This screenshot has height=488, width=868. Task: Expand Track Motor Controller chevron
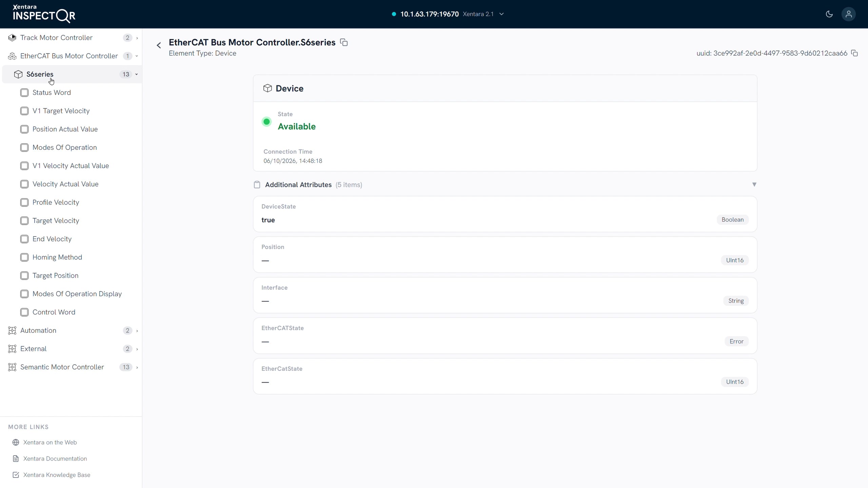[137, 38]
